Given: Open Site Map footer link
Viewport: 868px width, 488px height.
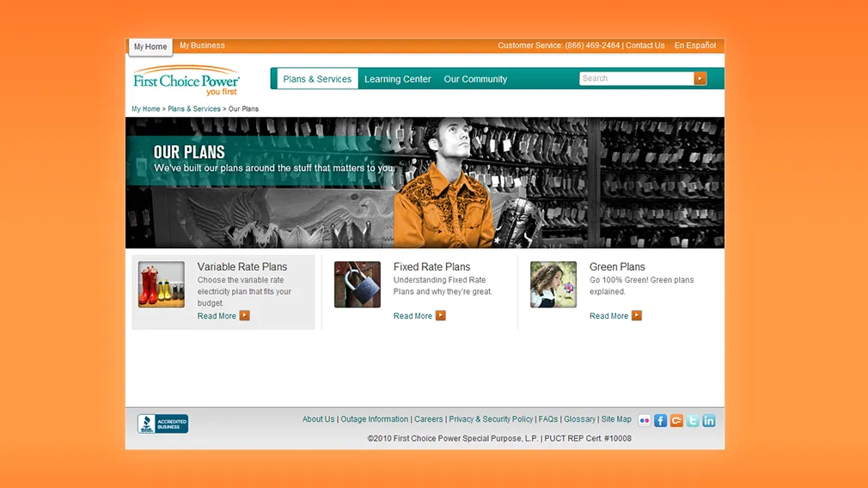Looking at the screenshot, I should pyautogui.click(x=616, y=419).
